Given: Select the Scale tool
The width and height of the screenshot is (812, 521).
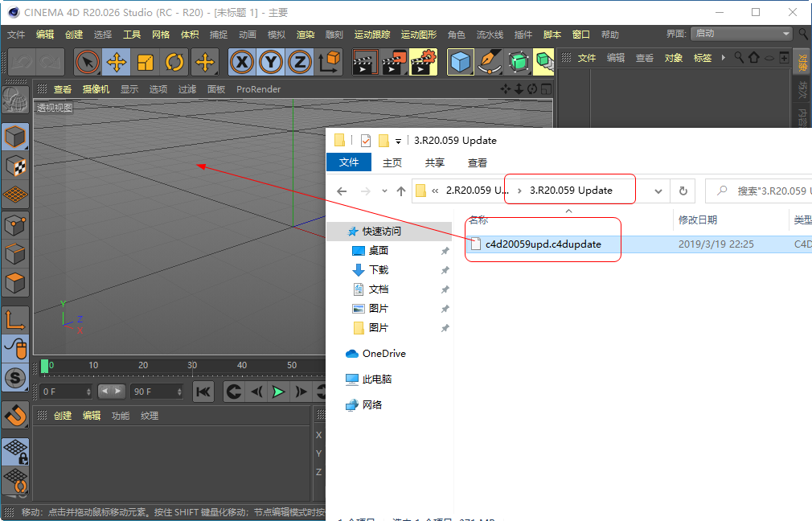Looking at the screenshot, I should (x=146, y=62).
